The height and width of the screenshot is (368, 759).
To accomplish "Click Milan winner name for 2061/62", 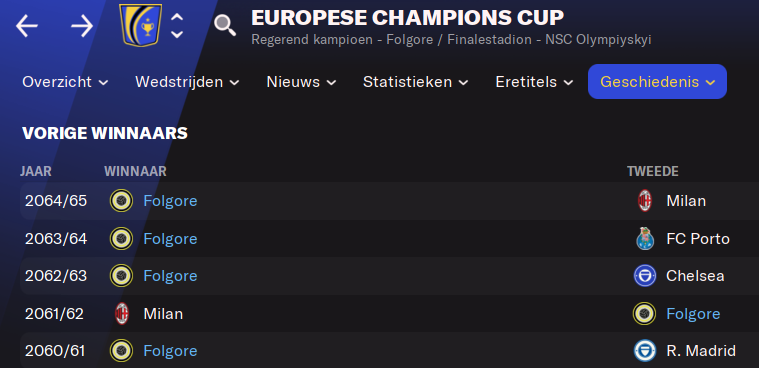I will 163,314.
